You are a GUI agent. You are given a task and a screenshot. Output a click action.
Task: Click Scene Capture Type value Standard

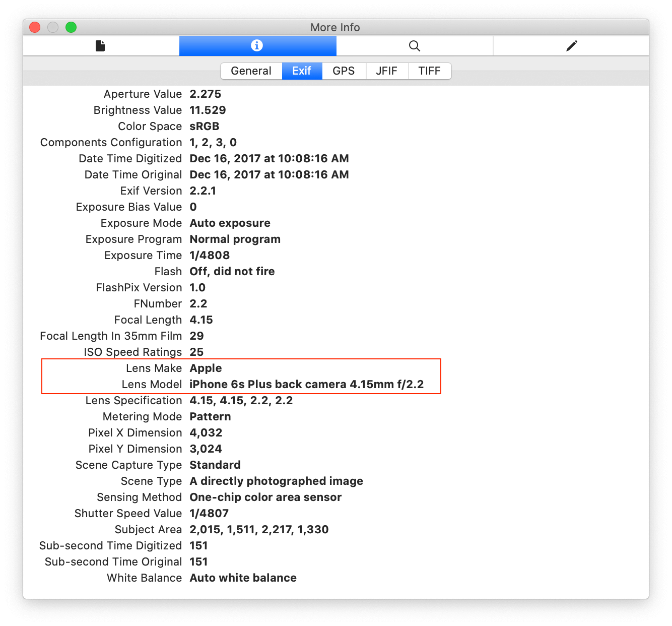click(215, 465)
